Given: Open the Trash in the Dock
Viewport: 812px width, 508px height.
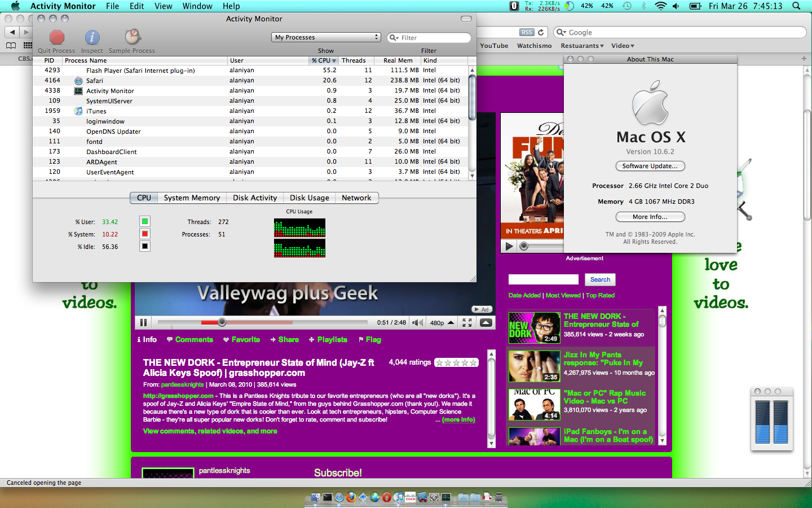Looking at the screenshot, I should coord(498,497).
